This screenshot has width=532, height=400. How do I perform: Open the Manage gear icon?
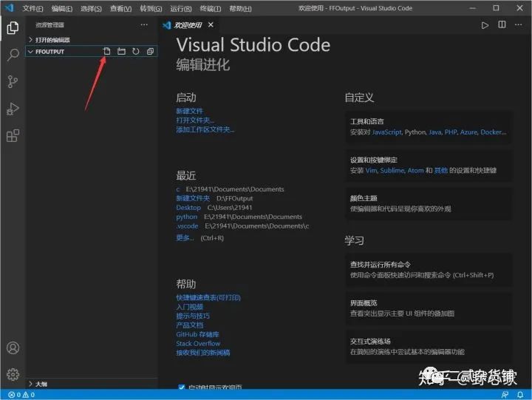tap(13, 374)
